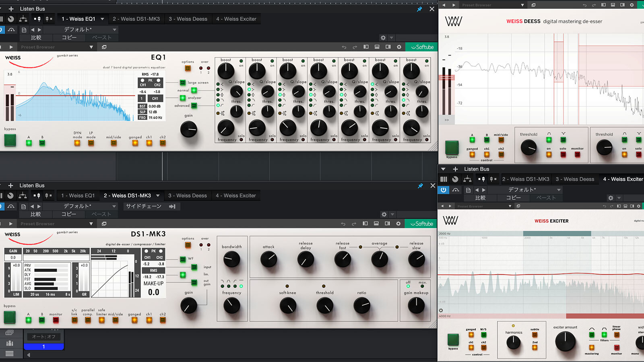Click 比較 button in EQ1 window
The image size is (644, 362).
[x=36, y=37]
